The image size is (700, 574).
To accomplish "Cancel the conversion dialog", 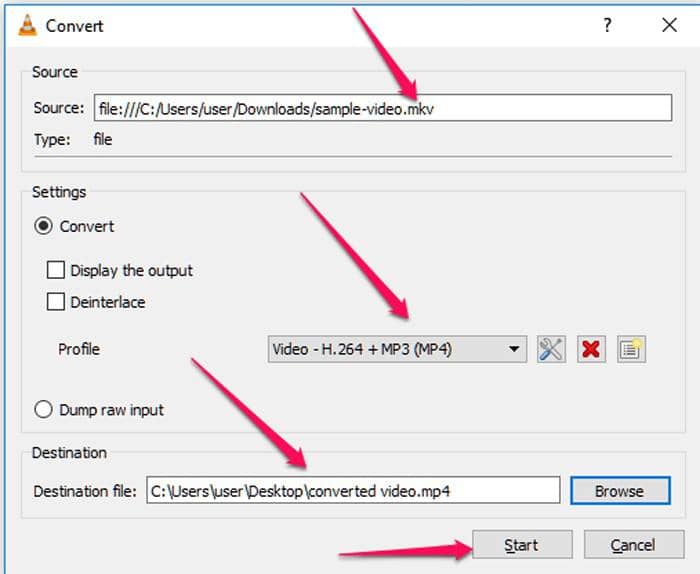I will (x=632, y=545).
